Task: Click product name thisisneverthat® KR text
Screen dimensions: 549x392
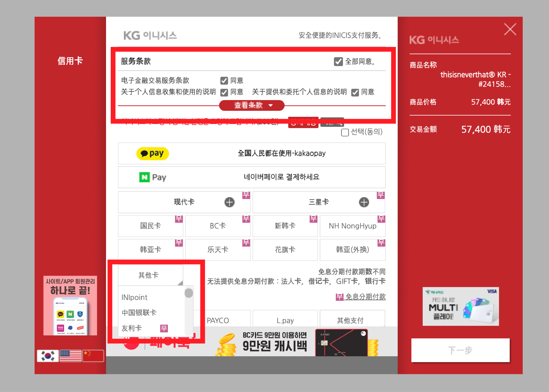Action: [x=475, y=79]
